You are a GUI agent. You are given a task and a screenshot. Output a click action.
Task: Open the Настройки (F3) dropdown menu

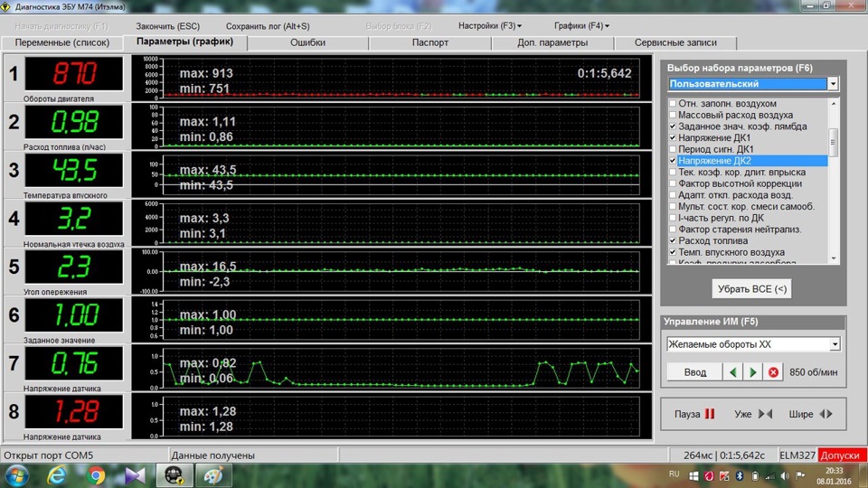click(489, 26)
